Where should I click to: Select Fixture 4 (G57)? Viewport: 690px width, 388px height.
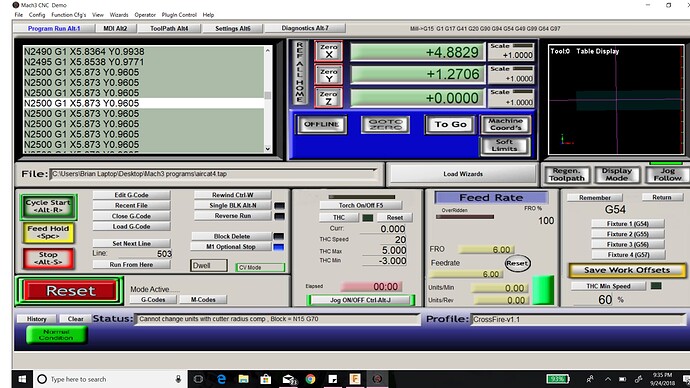click(628, 255)
